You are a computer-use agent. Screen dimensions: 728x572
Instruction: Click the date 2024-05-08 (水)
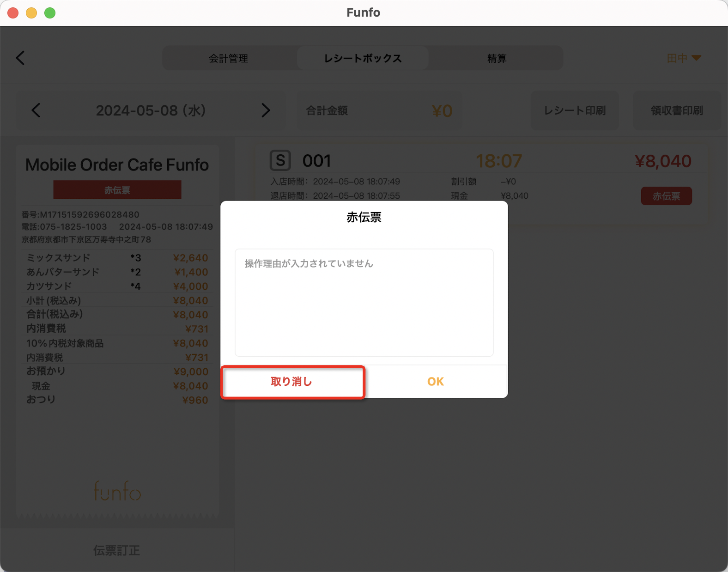[151, 110]
